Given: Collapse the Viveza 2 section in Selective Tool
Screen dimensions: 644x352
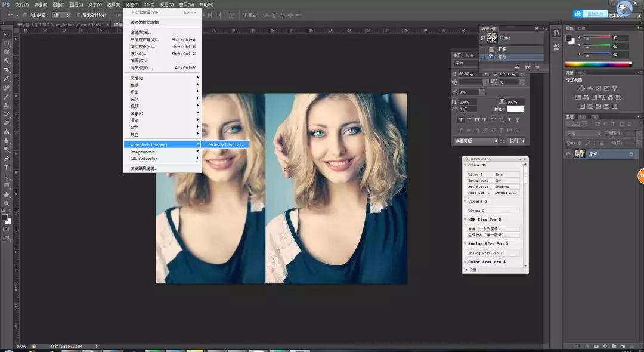Looking at the screenshot, I should click(466, 202).
